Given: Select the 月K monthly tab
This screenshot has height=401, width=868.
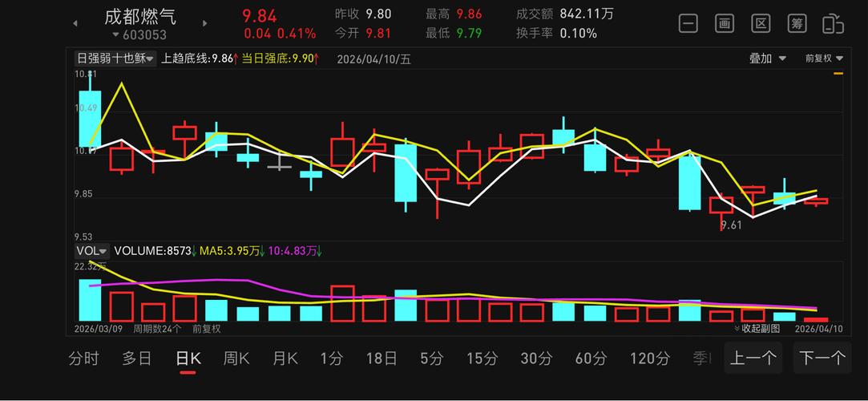Looking at the screenshot, I should point(285,358).
